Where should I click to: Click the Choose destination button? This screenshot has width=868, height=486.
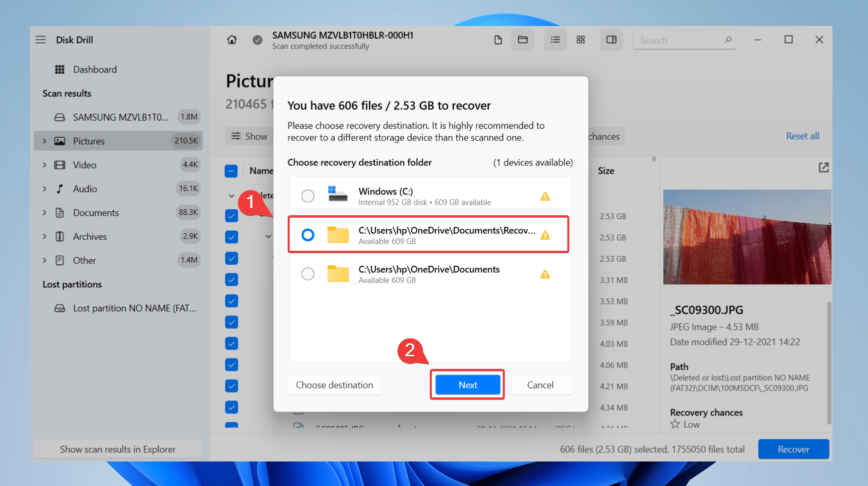coord(334,385)
